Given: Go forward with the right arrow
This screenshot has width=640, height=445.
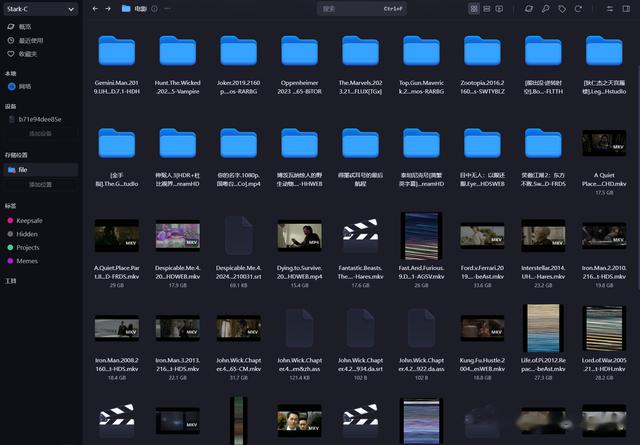Looking at the screenshot, I should point(108,9).
